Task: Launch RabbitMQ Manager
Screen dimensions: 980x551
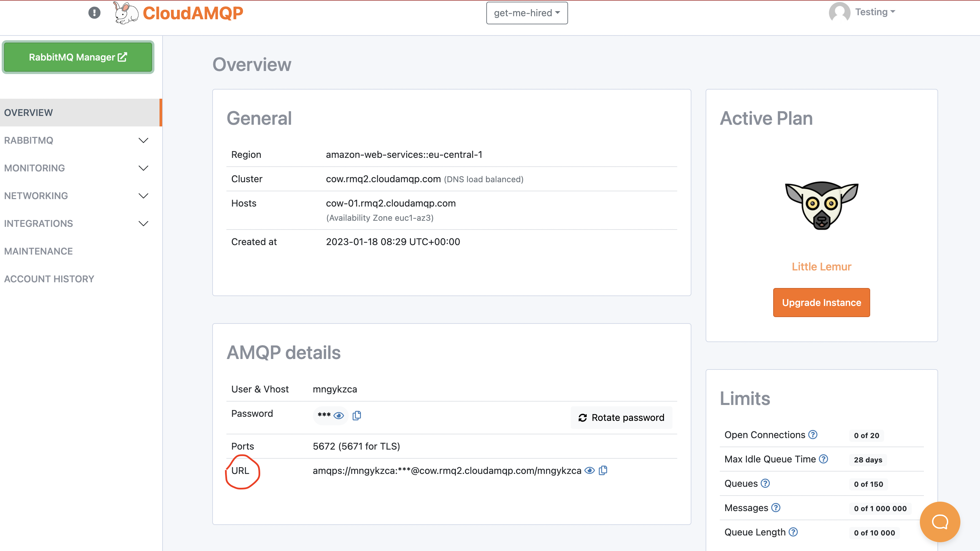Action: point(78,57)
